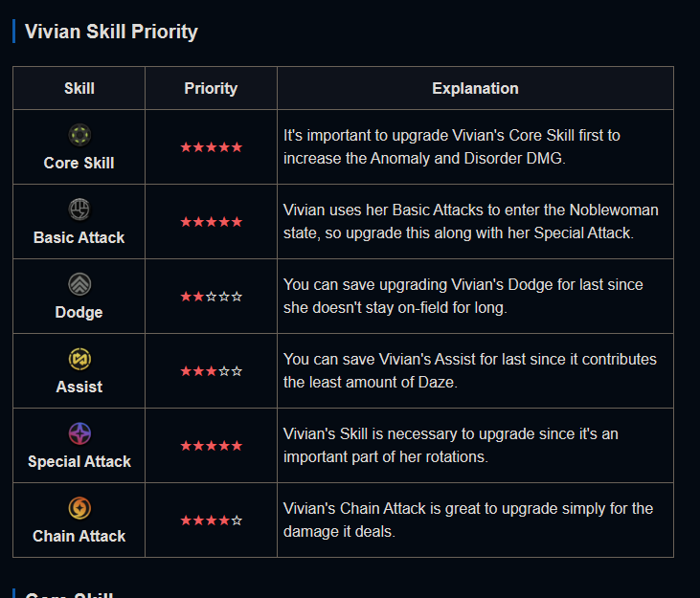Image resolution: width=700 pixels, height=598 pixels.
Task: Click the Special Attack label text
Action: pos(79,461)
